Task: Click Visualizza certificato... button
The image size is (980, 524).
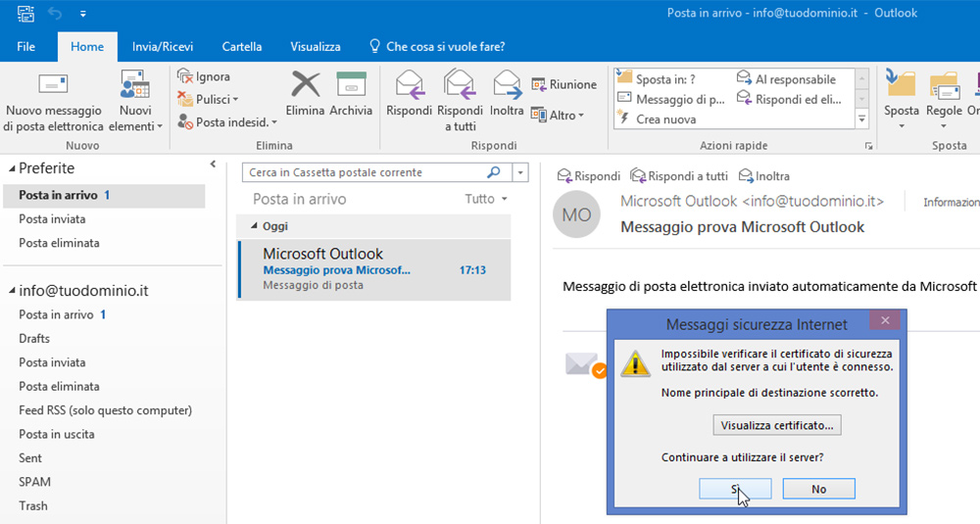Action: pyautogui.click(x=777, y=425)
